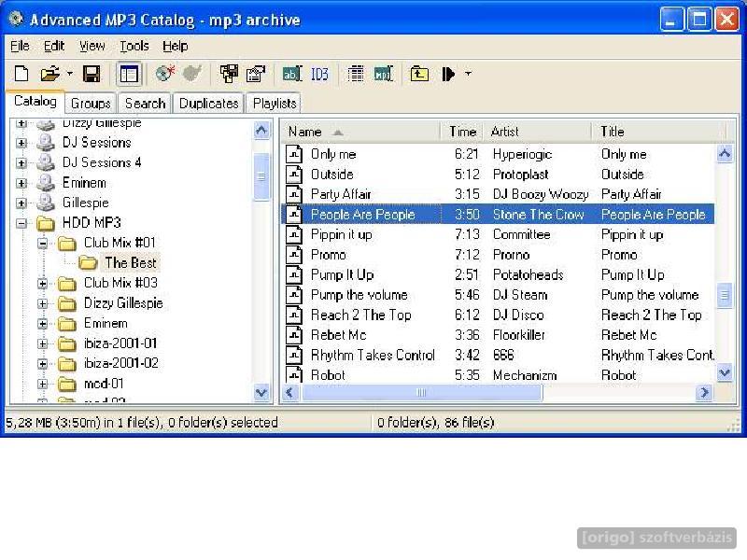This screenshot has width=747, height=560.
Task: Sort the file list by Title column header
Action: pos(659,132)
